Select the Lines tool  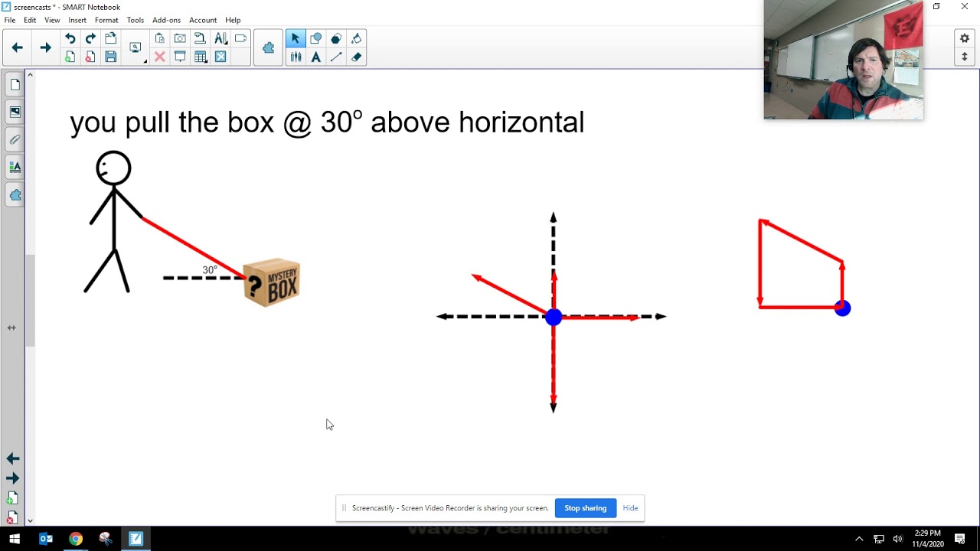click(336, 57)
